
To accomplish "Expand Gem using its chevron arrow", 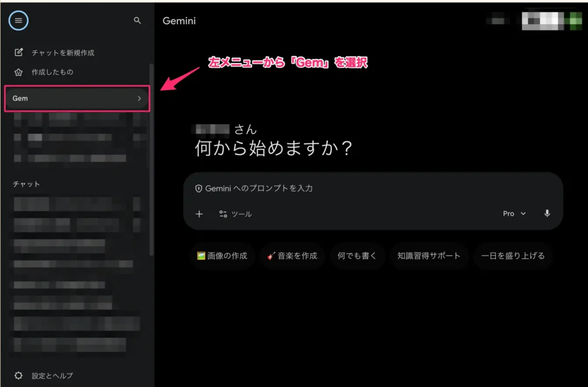I will [x=139, y=98].
